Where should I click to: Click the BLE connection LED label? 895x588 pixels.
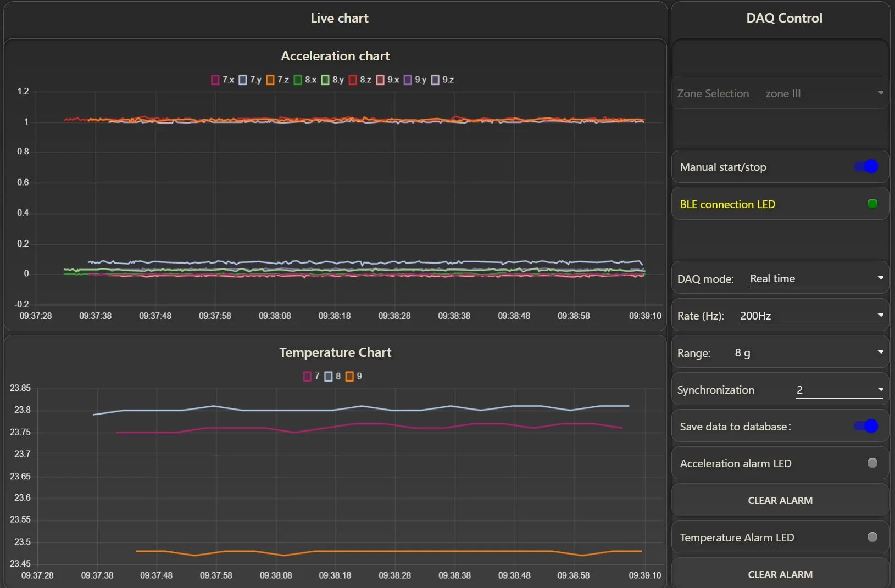[727, 204]
